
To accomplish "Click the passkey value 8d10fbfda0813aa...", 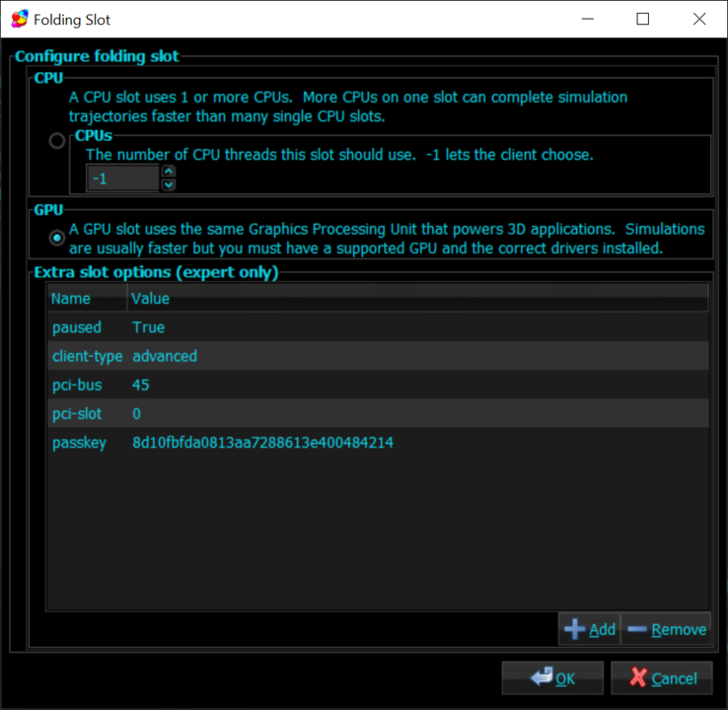I will (x=262, y=443).
